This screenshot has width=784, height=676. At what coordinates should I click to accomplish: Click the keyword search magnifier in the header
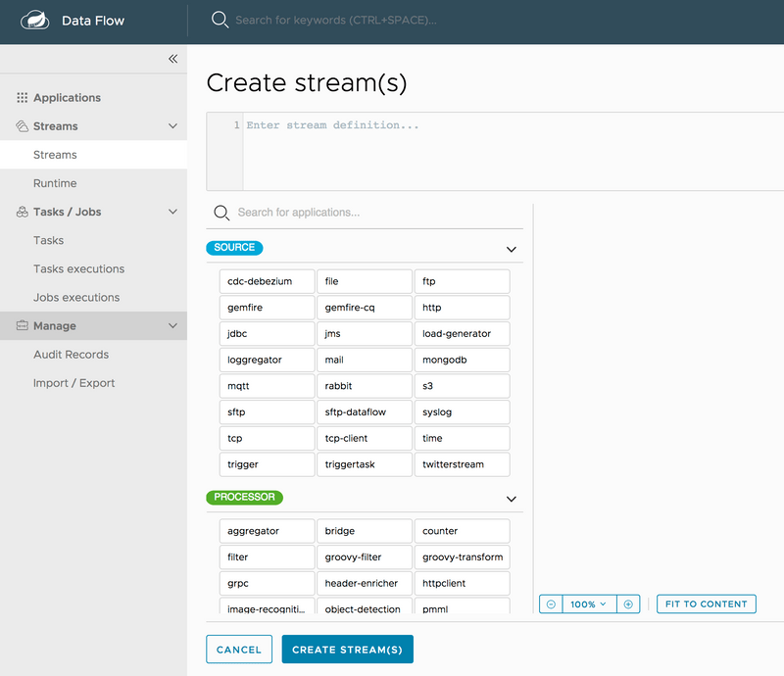220,20
